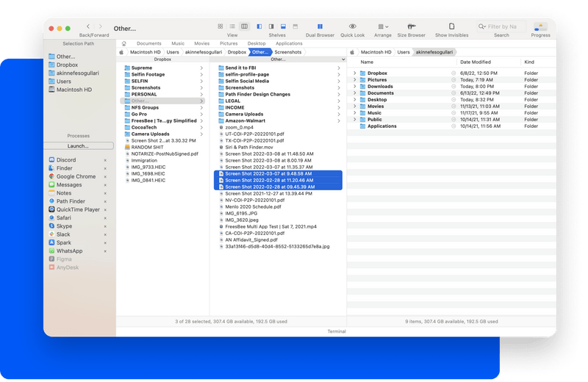This screenshot has height=382, width=588.
Task: Open the Arrange dropdown menu
Action: (x=382, y=26)
